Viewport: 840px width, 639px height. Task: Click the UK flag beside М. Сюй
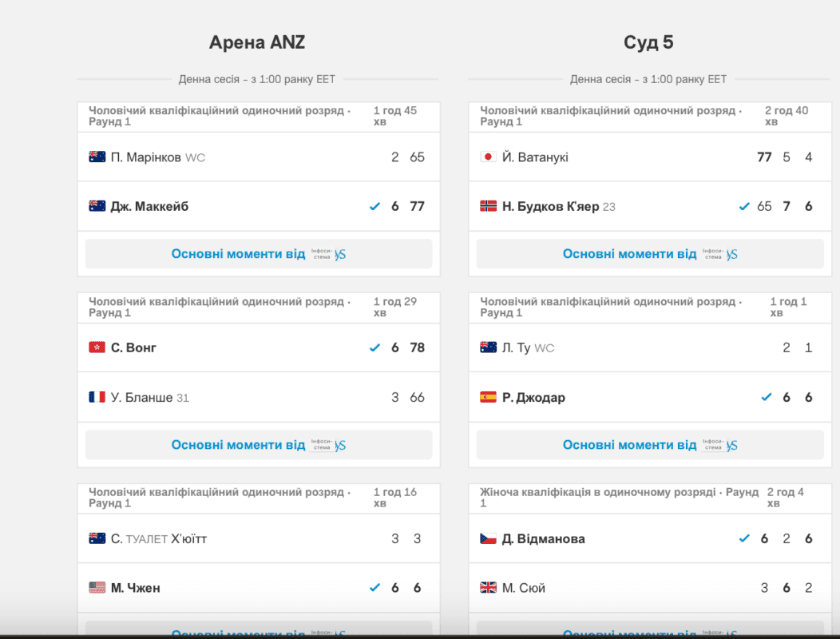point(489,588)
